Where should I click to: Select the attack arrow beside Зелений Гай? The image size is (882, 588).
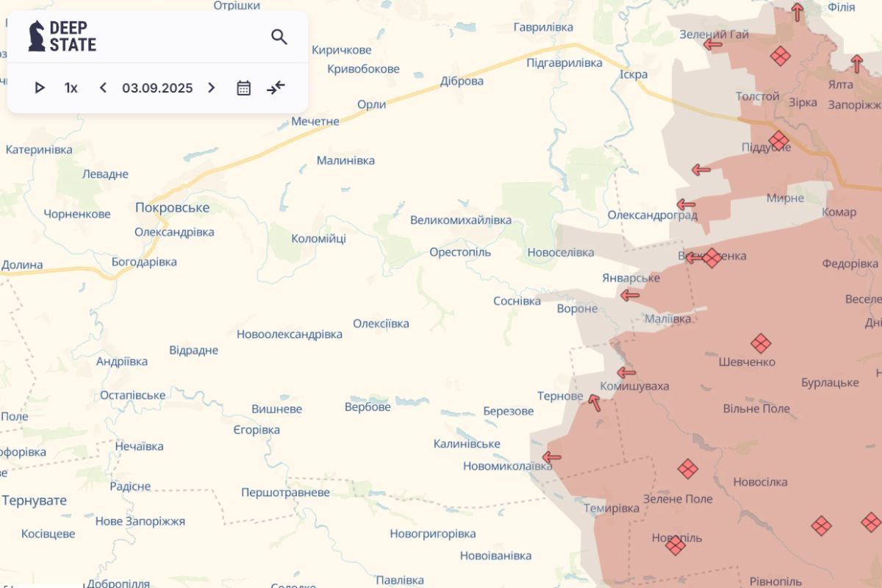[712, 44]
